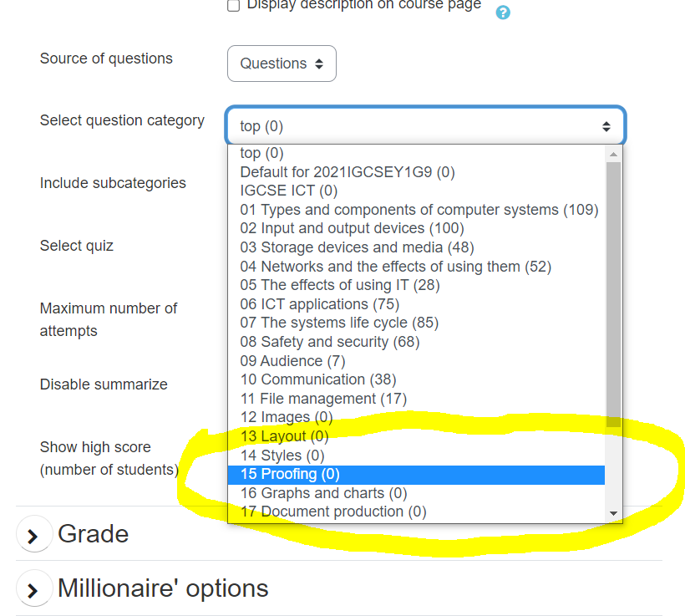
Task: Click the list scroll down arrow
Action: 613,513
